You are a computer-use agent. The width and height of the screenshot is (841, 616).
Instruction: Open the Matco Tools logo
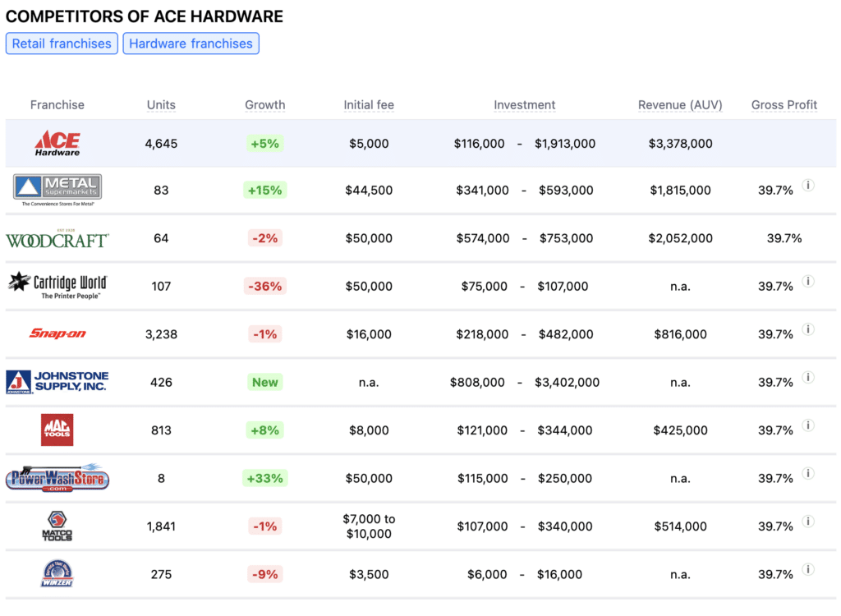(x=57, y=526)
